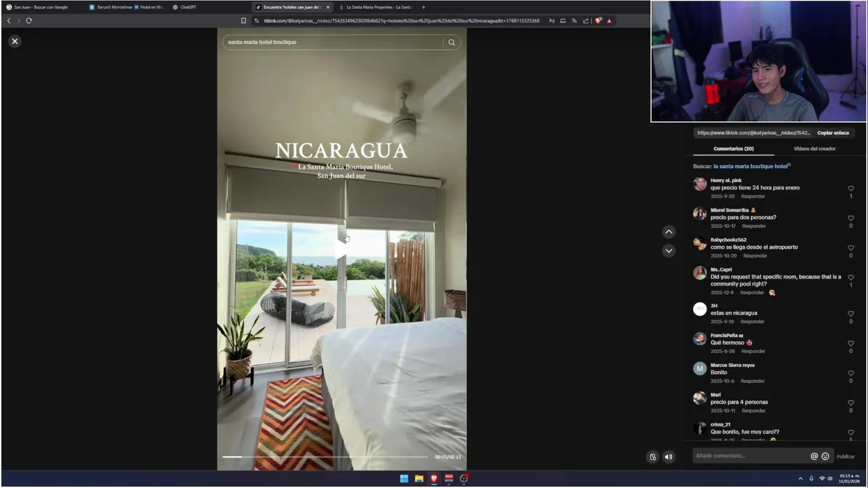The width and height of the screenshot is (868, 488).
Task: Reload the page with refresh icon
Action: click(29, 20)
